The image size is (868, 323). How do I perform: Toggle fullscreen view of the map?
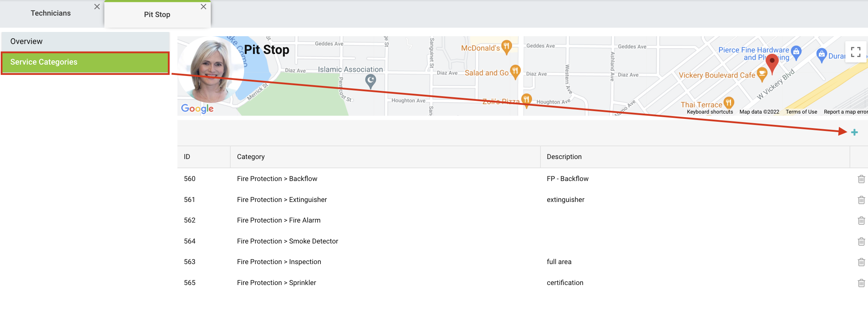click(856, 52)
